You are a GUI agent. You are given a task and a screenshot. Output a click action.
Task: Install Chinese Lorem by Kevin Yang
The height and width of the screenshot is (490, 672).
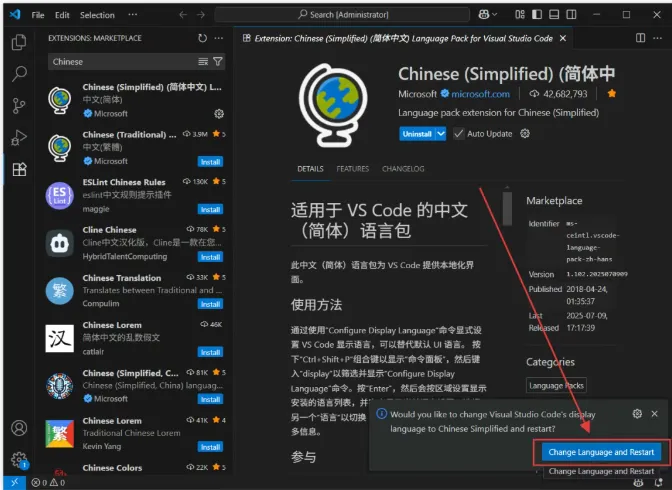[210, 447]
